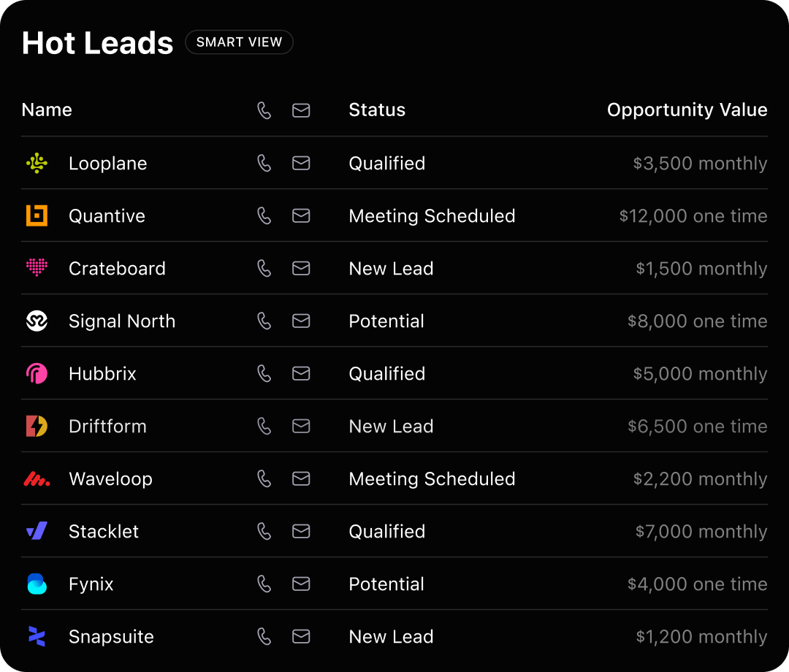Click the phone icon for Looplane

coord(264,164)
